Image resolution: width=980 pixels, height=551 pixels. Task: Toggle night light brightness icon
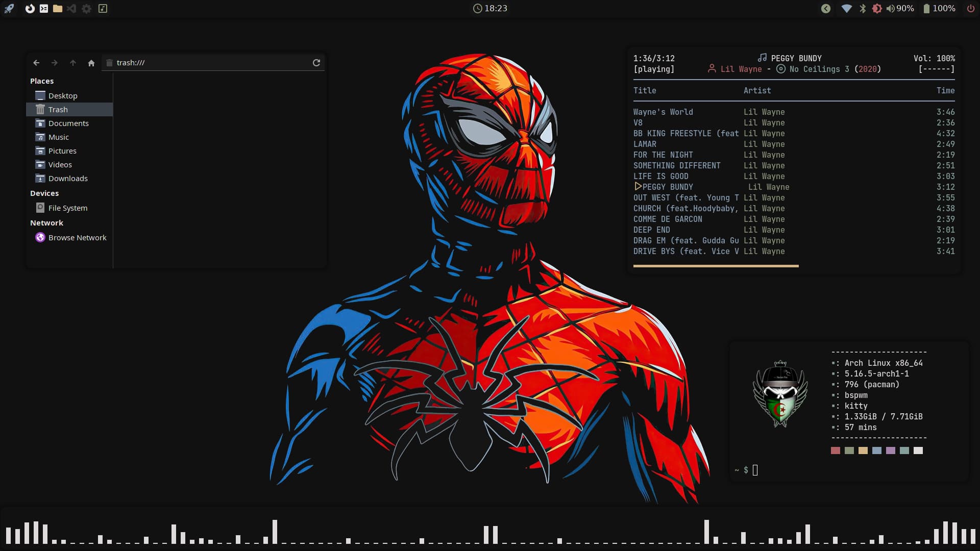877,9
